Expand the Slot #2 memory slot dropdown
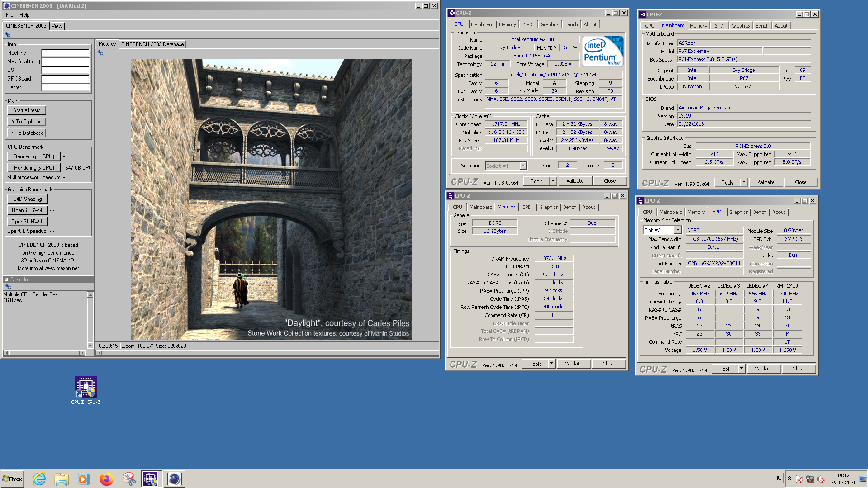 click(x=678, y=230)
